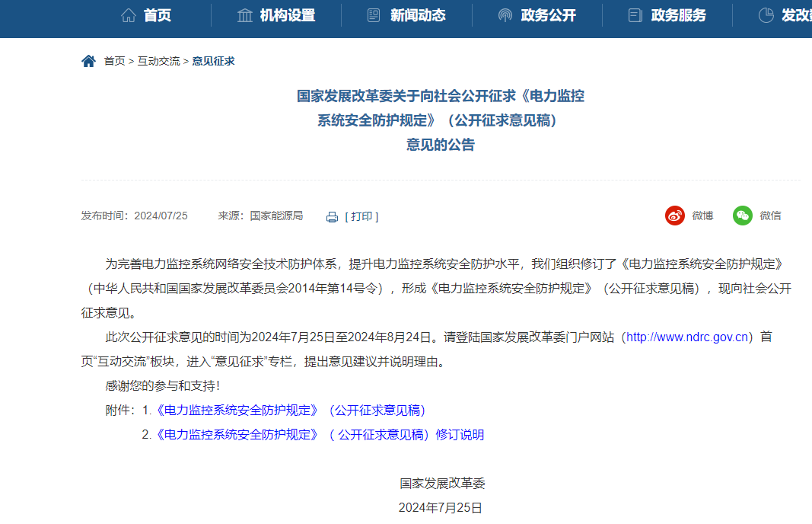The image size is (812, 524).
Task: Open the http://www.ndrc.gov.cn link
Action: pos(689,337)
